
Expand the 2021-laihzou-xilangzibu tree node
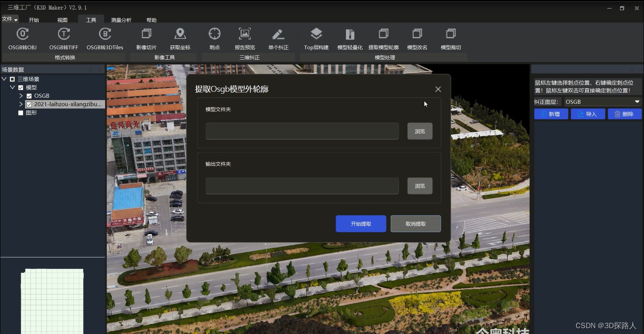pos(21,104)
